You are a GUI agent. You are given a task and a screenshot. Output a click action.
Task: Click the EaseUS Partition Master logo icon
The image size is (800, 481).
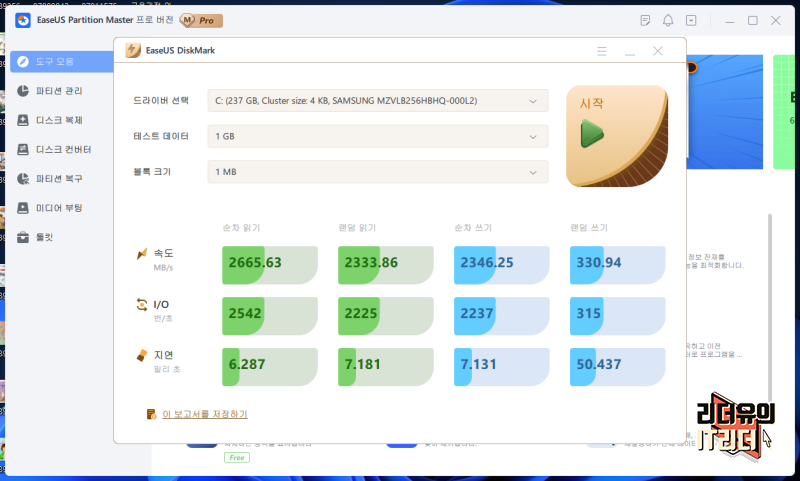[x=22, y=20]
